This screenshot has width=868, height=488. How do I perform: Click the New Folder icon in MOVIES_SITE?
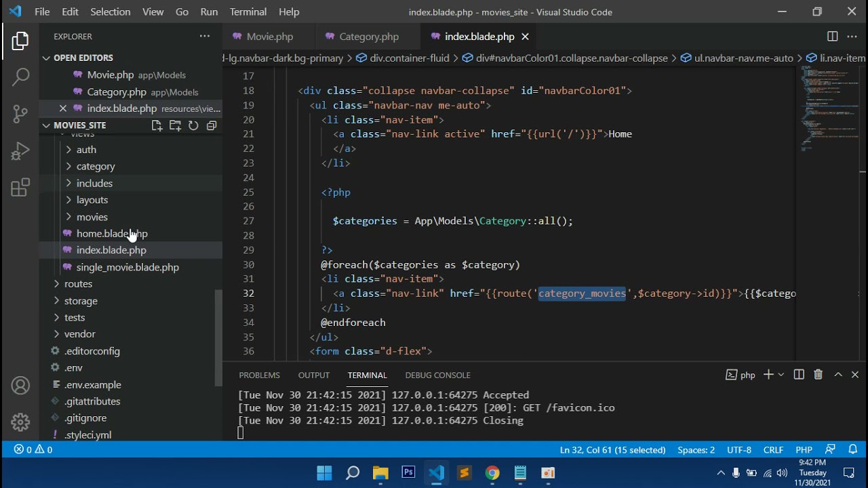coord(175,125)
